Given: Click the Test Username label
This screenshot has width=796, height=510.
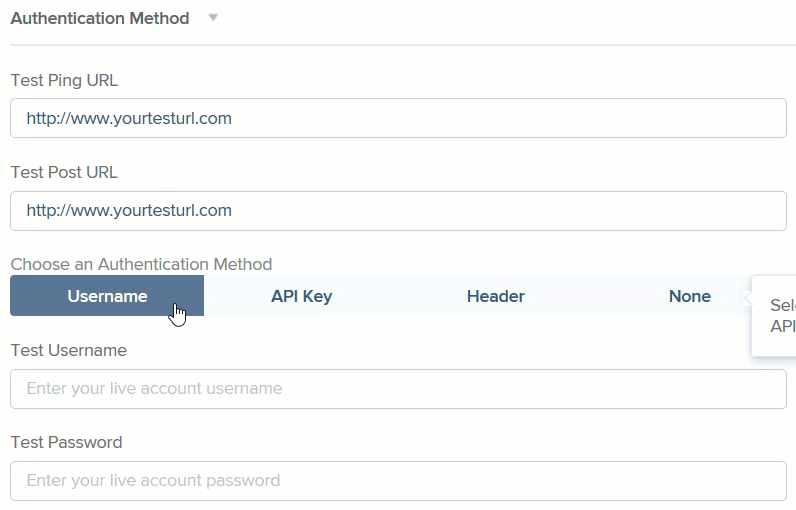Looking at the screenshot, I should tap(69, 350).
